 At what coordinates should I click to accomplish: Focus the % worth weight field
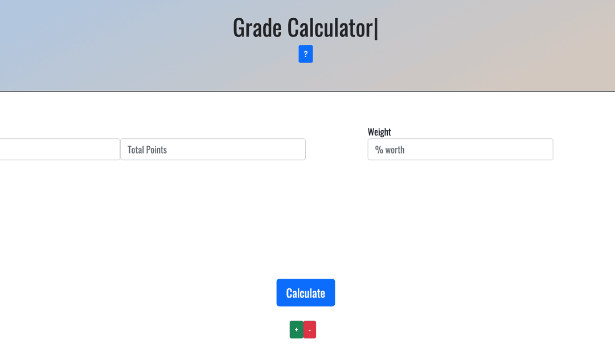(461, 149)
